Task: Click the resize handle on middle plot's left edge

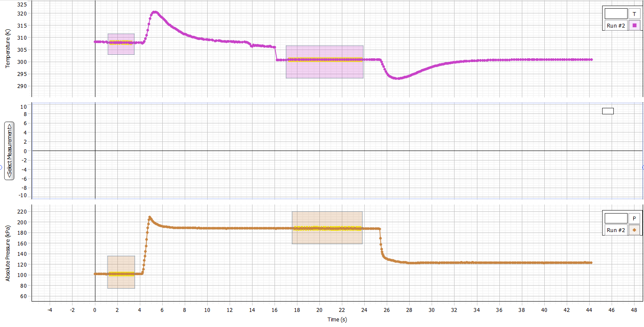Action: tap(1, 167)
